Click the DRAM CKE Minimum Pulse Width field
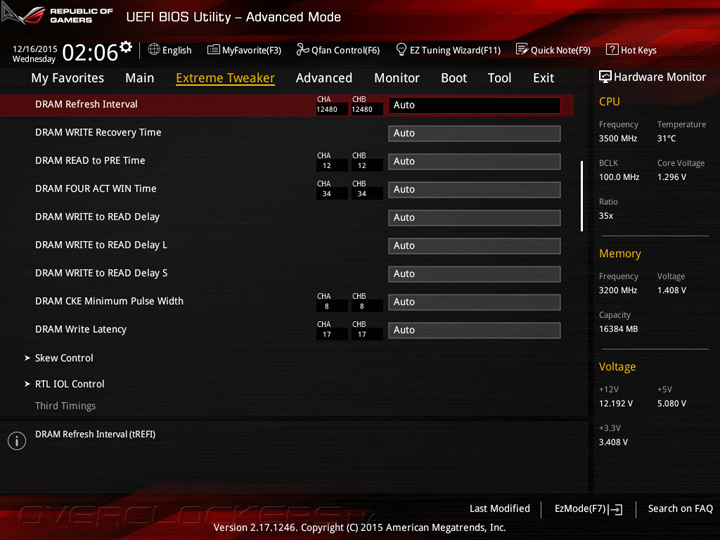Image resolution: width=720 pixels, height=540 pixels. click(x=474, y=302)
